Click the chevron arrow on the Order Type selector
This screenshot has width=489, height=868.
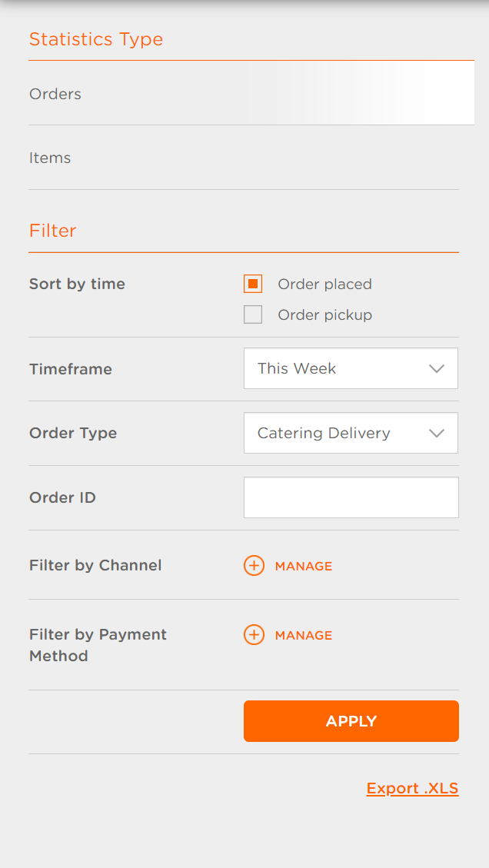(x=437, y=433)
